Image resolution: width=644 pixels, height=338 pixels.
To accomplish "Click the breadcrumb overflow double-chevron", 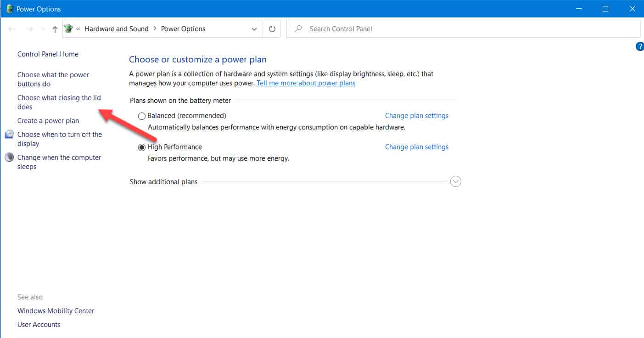I will (78, 29).
